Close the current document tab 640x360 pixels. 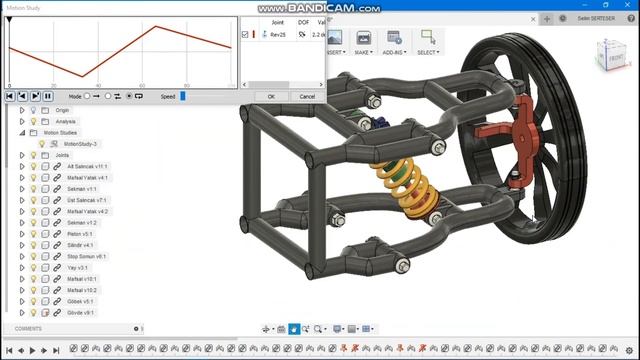click(x=533, y=19)
